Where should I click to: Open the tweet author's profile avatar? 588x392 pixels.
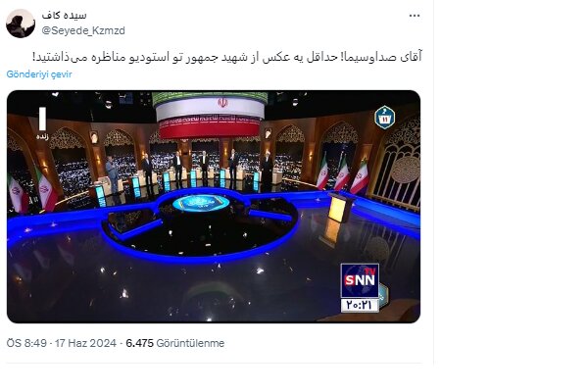click(x=21, y=24)
